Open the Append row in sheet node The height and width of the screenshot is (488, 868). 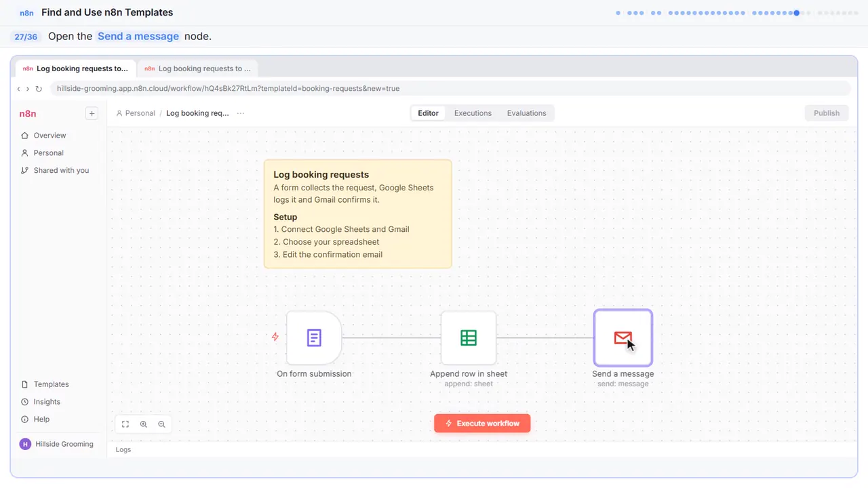click(x=469, y=338)
